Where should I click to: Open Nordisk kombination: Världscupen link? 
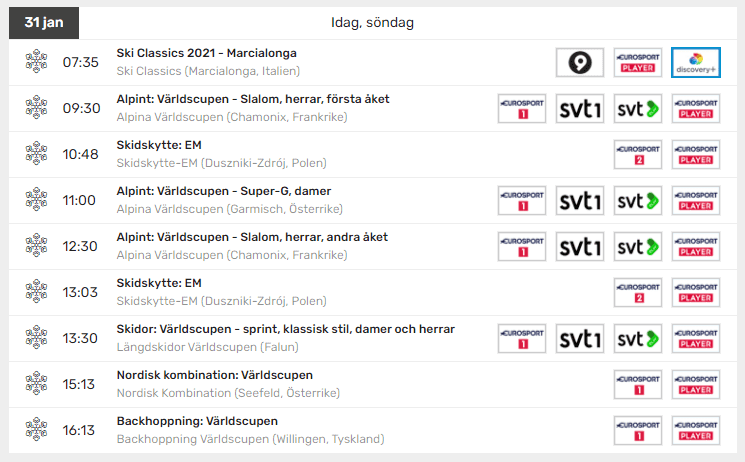click(x=215, y=375)
